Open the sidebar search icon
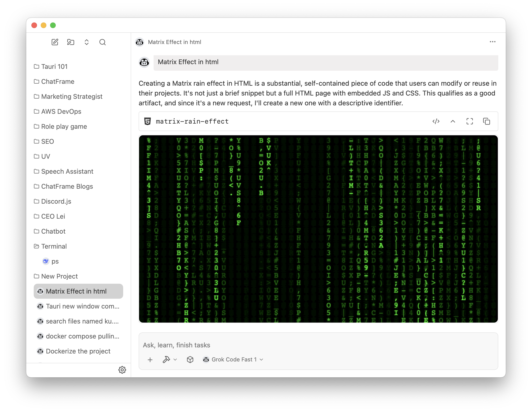532x412 pixels. (x=103, y=42)
